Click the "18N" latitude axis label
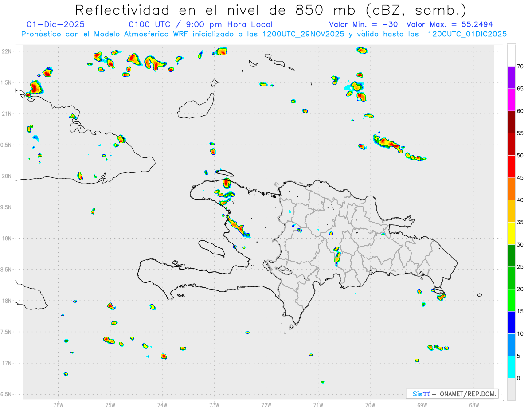Image resolution: width=532 pixels, height=411 pixels. (x=7, y=301)
